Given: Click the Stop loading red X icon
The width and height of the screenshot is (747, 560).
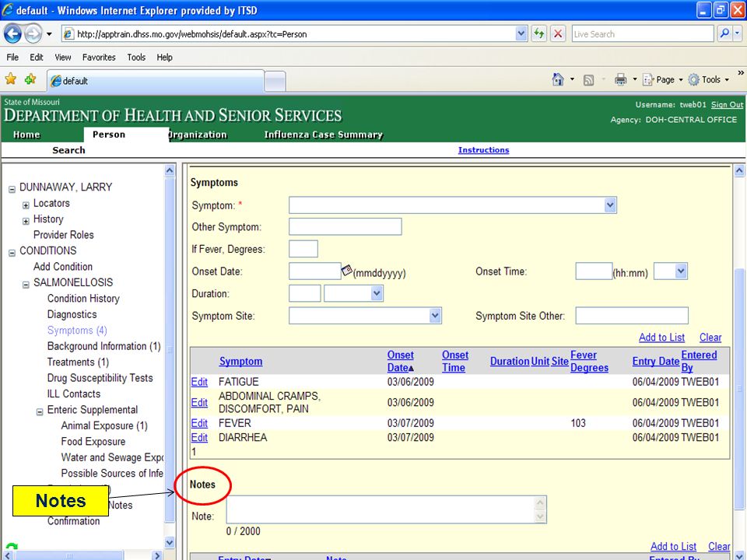Looking at the screenshot, I should tap(558, 33).
